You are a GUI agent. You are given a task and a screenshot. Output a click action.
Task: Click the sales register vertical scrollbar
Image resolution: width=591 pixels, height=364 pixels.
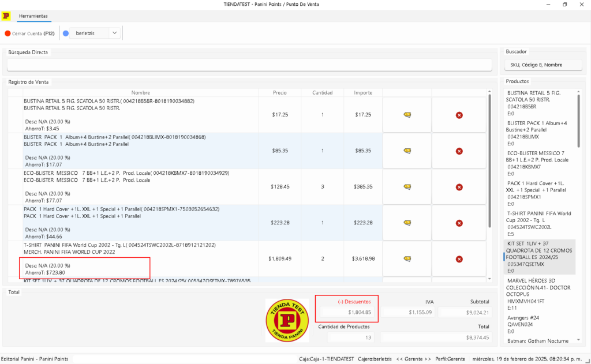(489, 160)
